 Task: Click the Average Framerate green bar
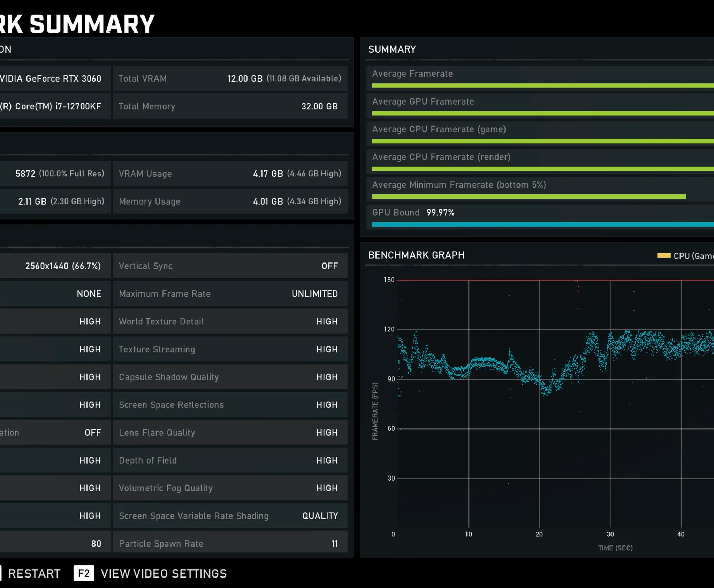[x=543, y=85]
